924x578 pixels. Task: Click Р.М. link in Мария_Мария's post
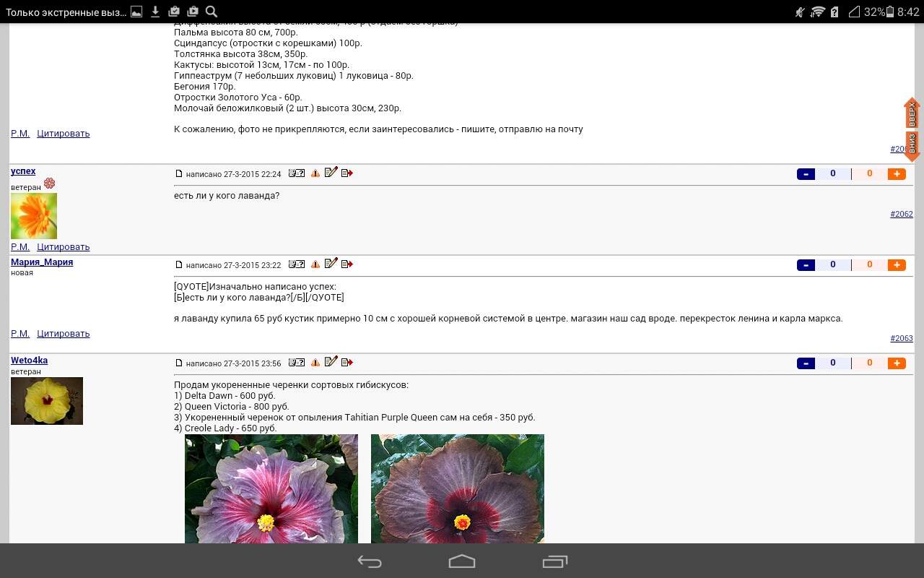point(20,334)
